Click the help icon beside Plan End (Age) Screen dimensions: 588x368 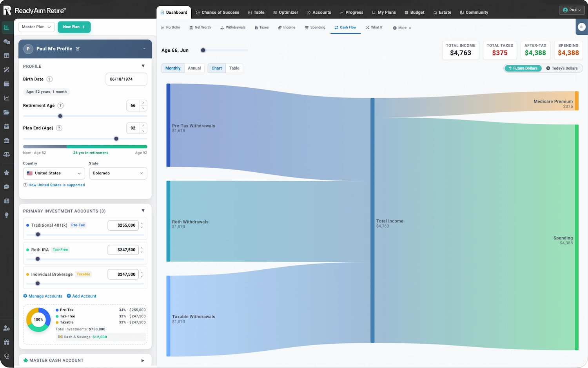coord(59,128)
